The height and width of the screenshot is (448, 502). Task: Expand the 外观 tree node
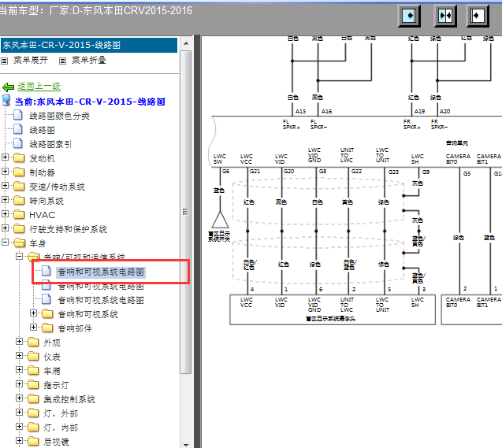click(19, 342)
